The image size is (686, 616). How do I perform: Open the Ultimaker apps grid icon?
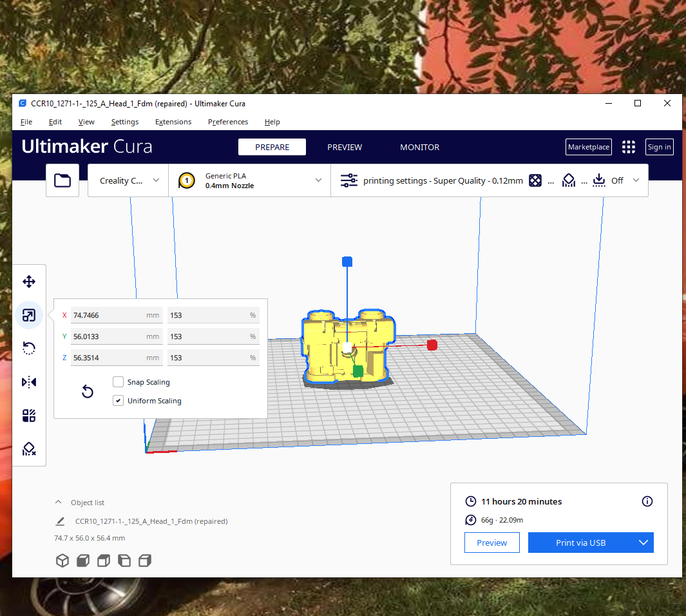[629, 147]
